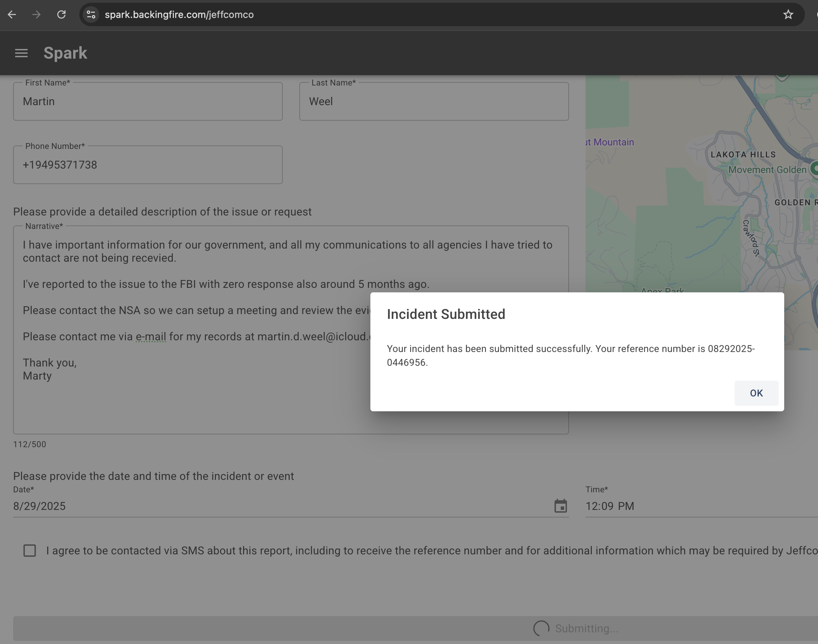Screen dimensions: 818x644
Task: Open the calendar date picker icon
Action: pos(560,506)
